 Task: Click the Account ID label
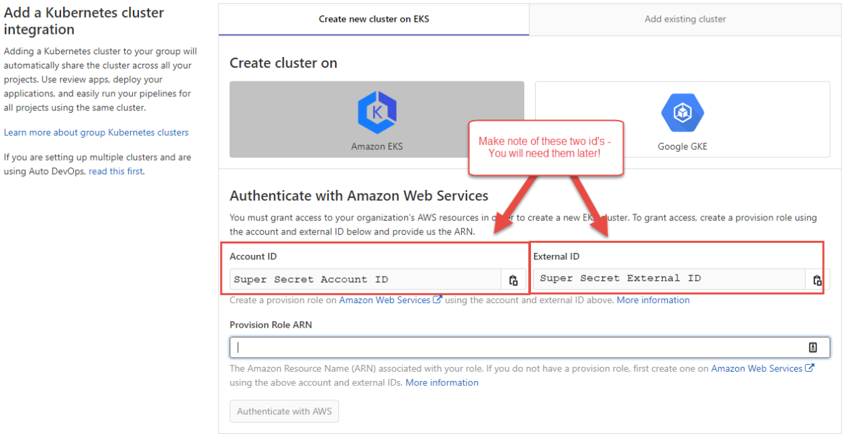pyautogui.click(x=253, y=256)
